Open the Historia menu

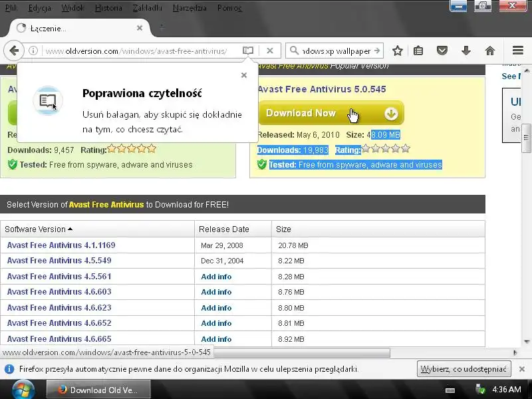[x=108, y=8]
